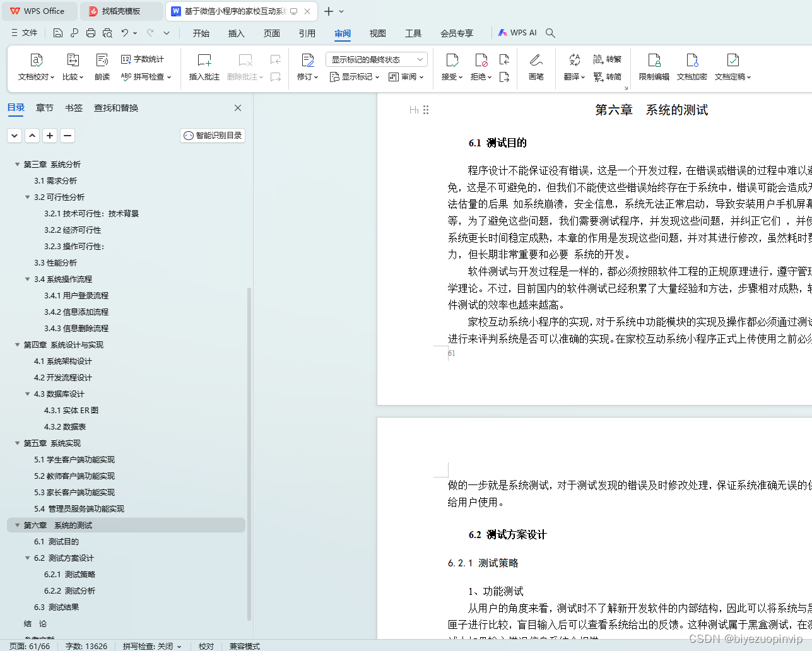
Task: Switch to 找稻壳模板 window tab
Action: [122, 11]
